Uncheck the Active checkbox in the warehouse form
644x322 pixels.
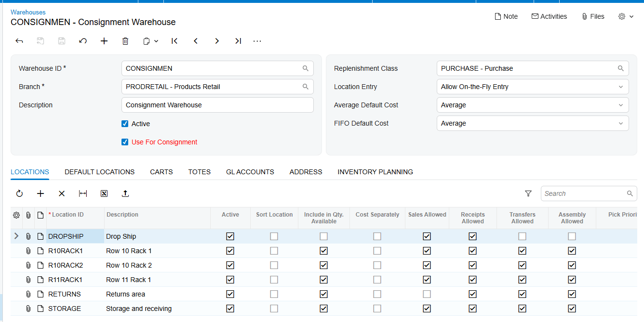[x=125, y=124]
